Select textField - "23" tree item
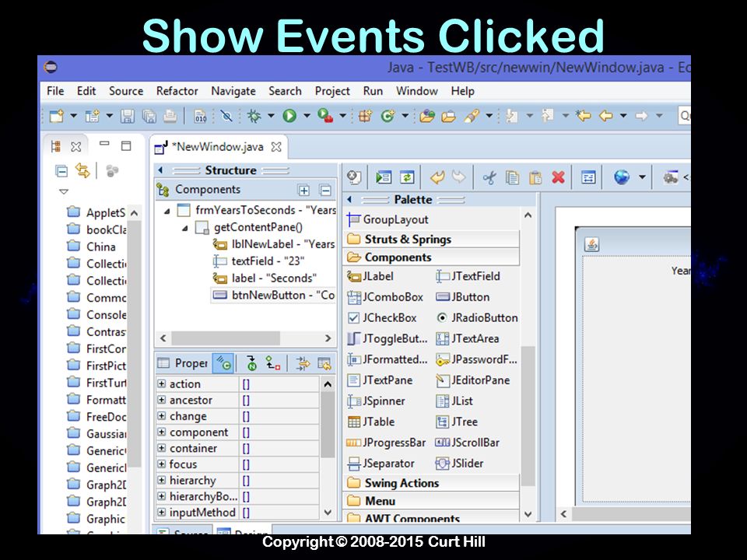This screenshot has height=560, width=747. [x=258, y=261]
